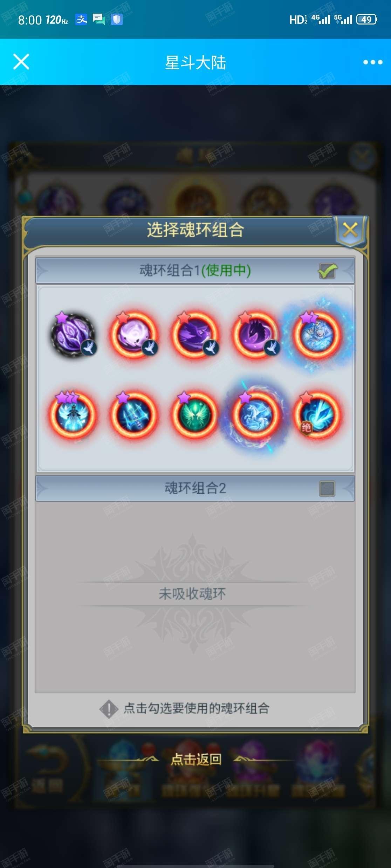391x868 pixels.
Task: Tap the icy maiden soul ring with blue aura
Action: pyautogui.click(x=316, y=335)
